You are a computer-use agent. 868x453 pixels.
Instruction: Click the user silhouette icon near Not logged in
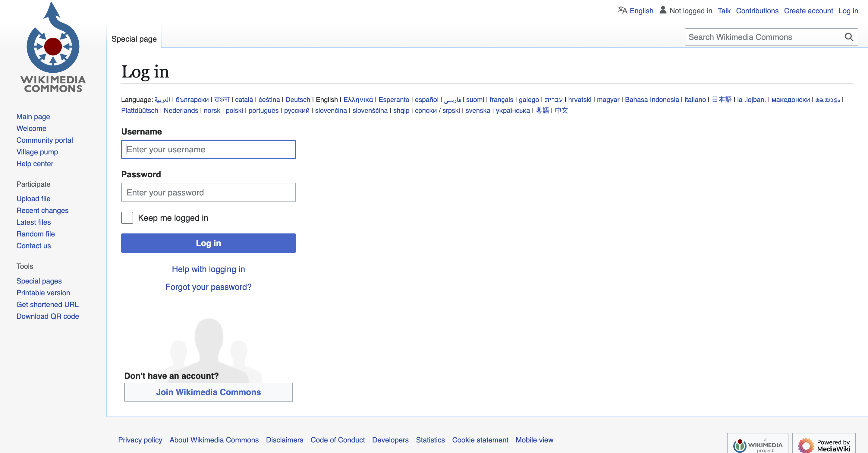point(662,10)
